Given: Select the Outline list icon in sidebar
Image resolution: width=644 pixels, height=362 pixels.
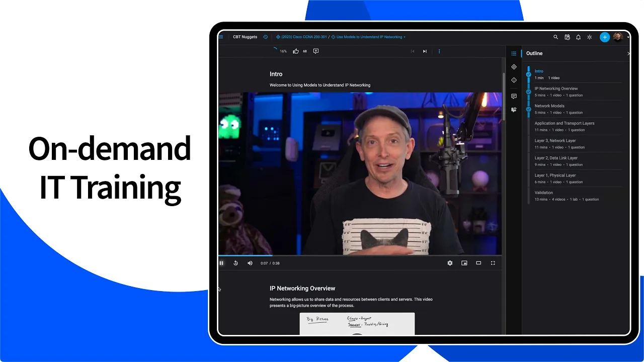Looking at the screenshot, I should 514,53.
